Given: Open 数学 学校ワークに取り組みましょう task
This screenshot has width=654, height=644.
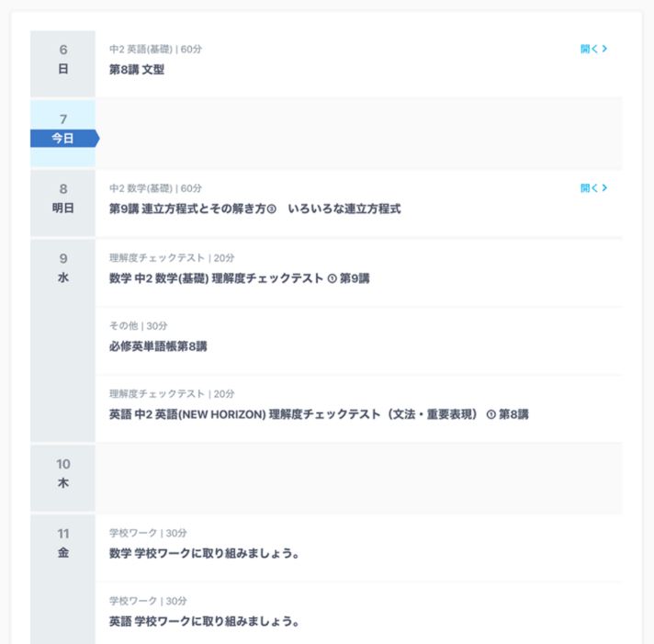Looking at the screenshot, I should click(359, 548).
